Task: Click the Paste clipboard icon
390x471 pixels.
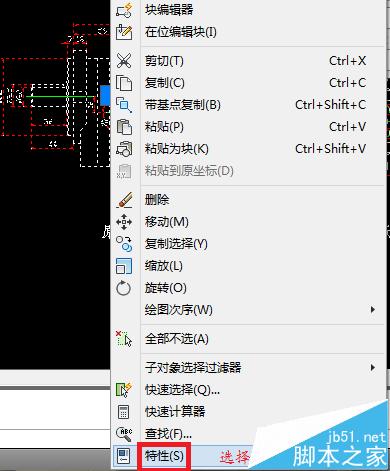Action: 124,127
